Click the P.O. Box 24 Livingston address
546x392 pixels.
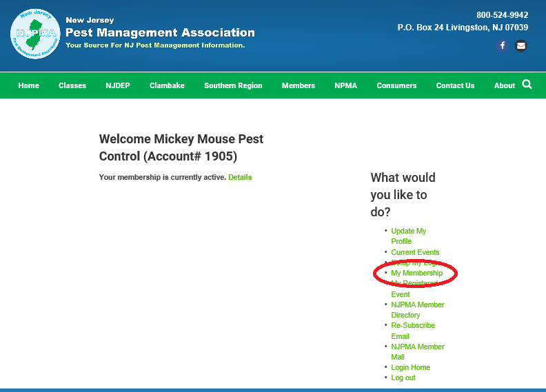point(463,27)
